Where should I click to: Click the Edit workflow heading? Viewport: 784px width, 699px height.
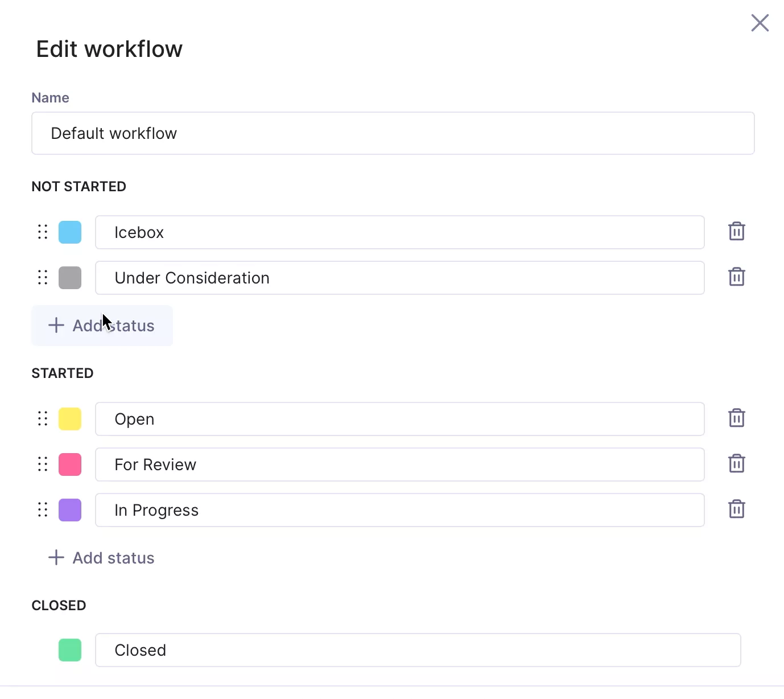[x=109, y=49]
